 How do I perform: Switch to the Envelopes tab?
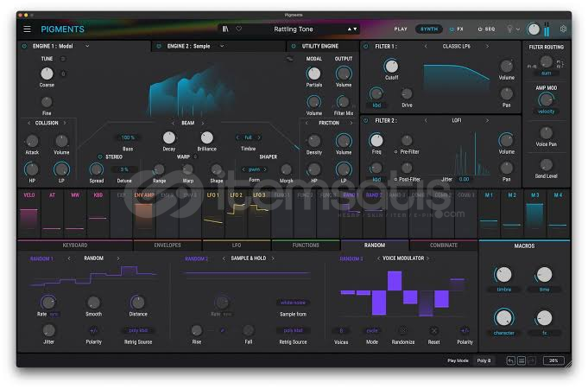168,246
